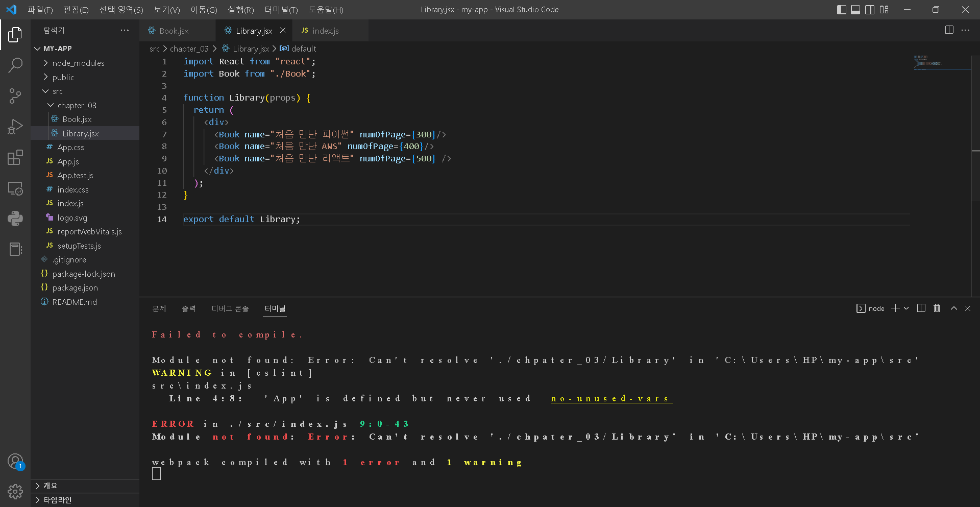Open the Explorer view in activity bar
This screenshot has width=980, height=507.
pyautogui.click(x=15, y=35)
